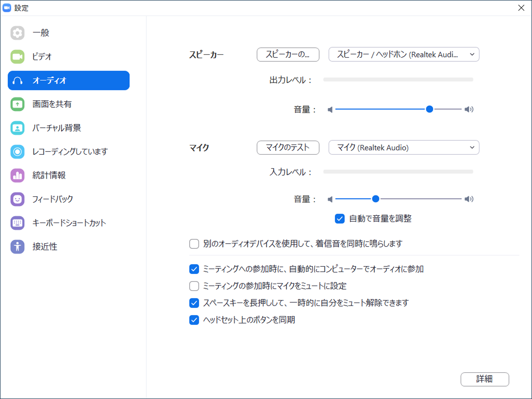This screenshot has height=399, width=532.
Task: Click the Test Speaker (スピーカーの...) button
Action: point(288,55)
